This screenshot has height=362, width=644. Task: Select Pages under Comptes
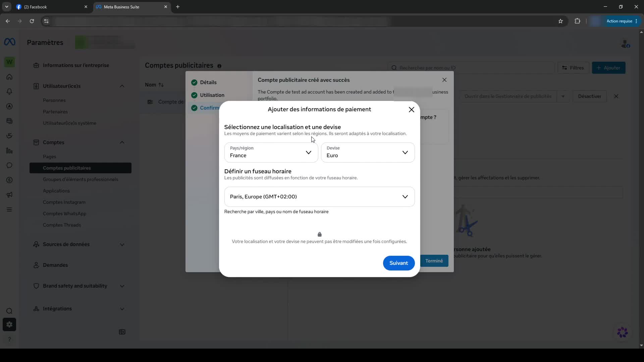point(49,157)
